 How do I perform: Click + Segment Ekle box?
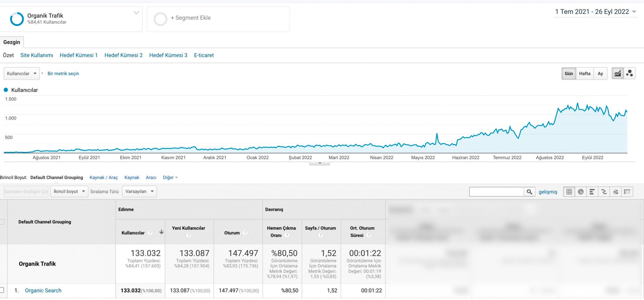tap(218, 19)
